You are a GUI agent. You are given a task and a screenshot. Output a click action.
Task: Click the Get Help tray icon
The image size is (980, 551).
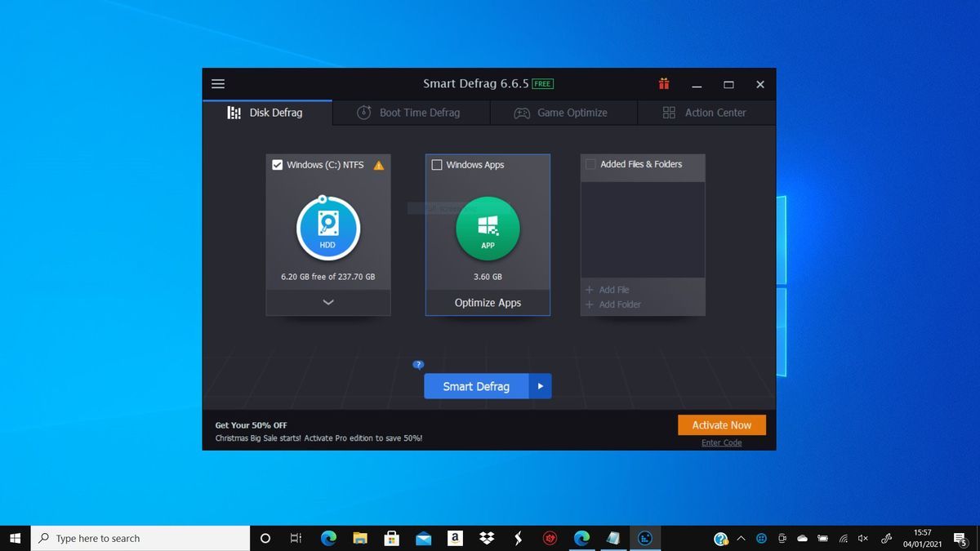721,539
